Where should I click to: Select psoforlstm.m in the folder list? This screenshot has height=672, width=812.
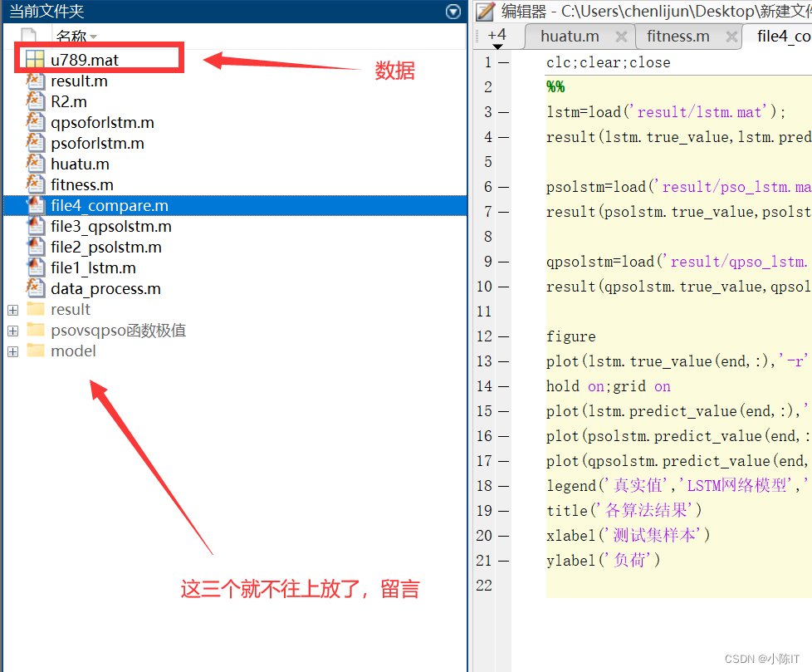coord(97,143)
